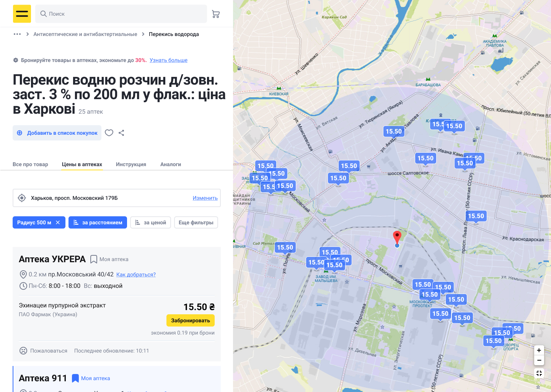The image size is (551, 392).
Task: Open the yellow hamburger menu
Action: (22, 14)
